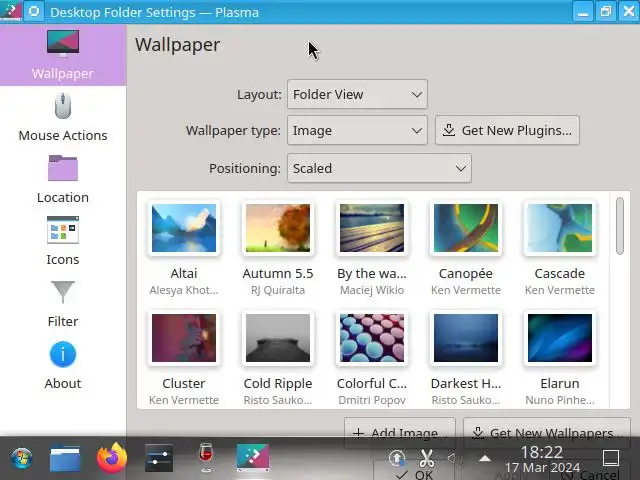This screenshot has height=480, width=640.
Task: Go to the Filter page
Action: 63,304
